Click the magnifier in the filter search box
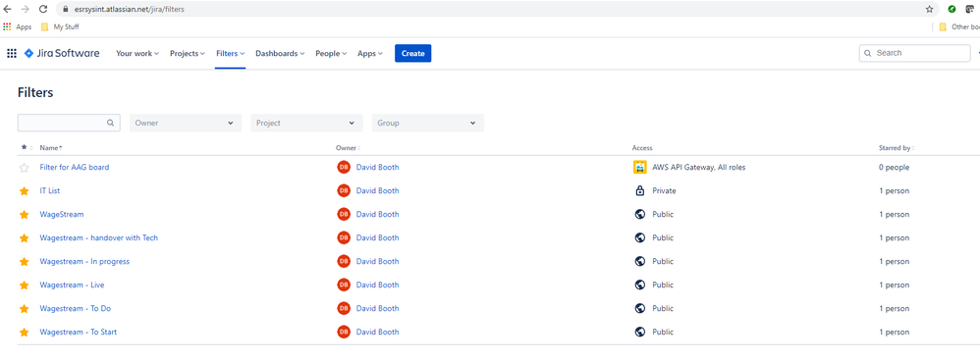Screen dimensions: 980x361 pos(110,123)
